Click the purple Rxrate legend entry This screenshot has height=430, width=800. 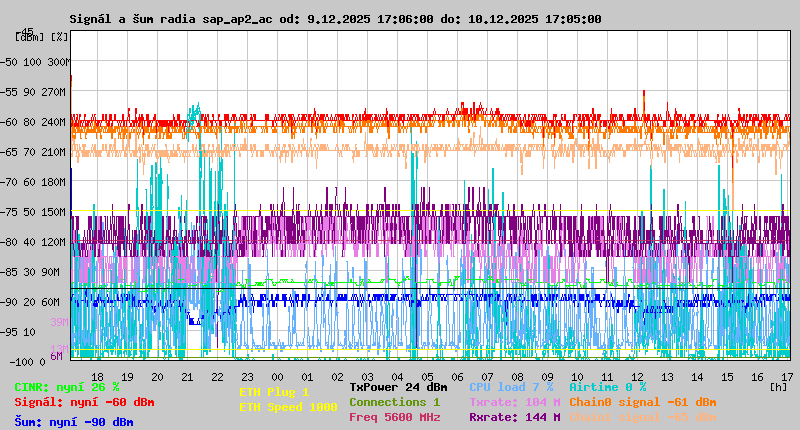[514, 417]
